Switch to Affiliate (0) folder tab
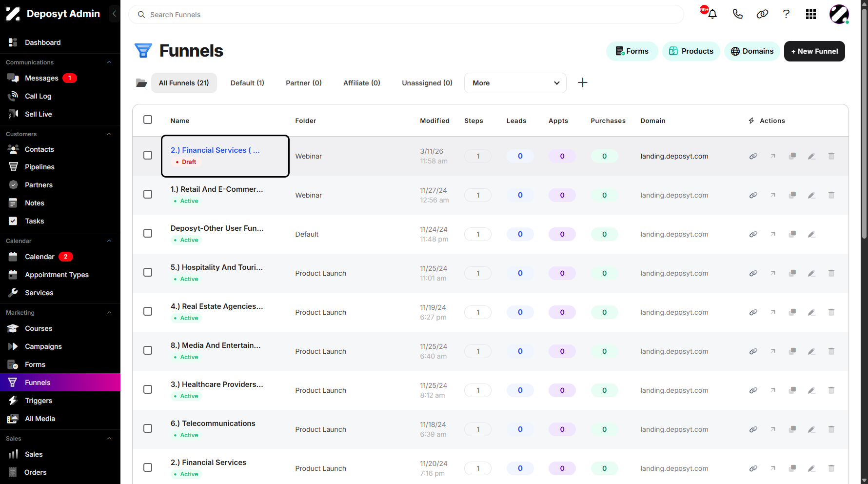Viewport: 868px width, 484px height. 362,83
